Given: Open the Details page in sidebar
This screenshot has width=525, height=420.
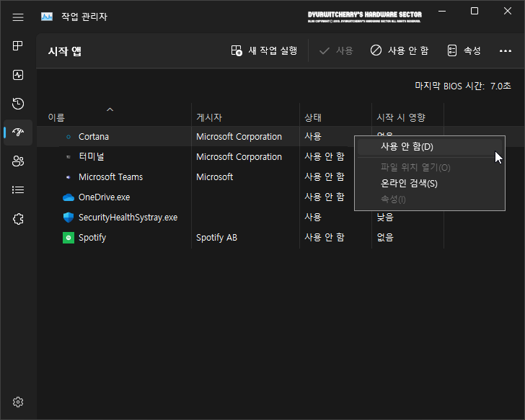Looking at the screenshot, I should tap(18, 190).
